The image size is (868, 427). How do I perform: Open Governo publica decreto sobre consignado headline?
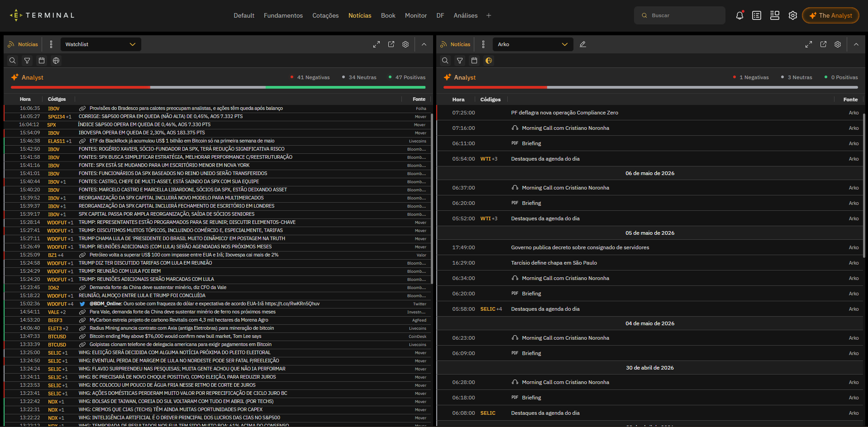pos(580,247)
